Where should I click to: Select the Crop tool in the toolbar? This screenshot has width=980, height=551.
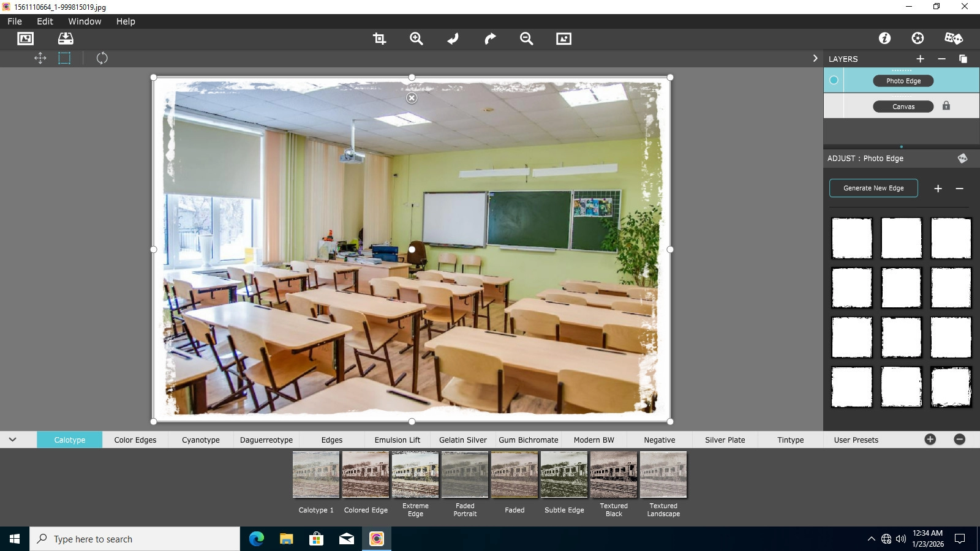[379, 39]
